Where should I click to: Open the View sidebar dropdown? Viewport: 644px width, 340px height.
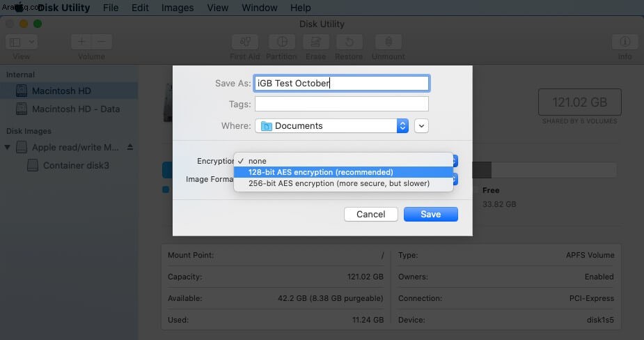(22, 42)
